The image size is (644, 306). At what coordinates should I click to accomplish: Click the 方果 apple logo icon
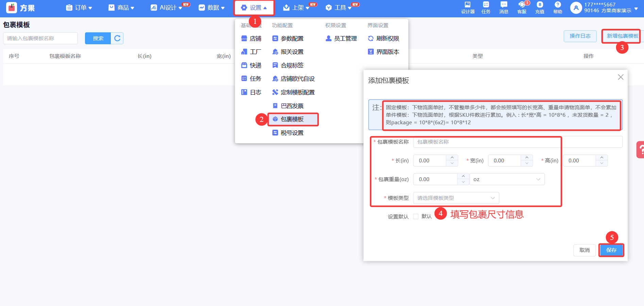click(12, 7)
